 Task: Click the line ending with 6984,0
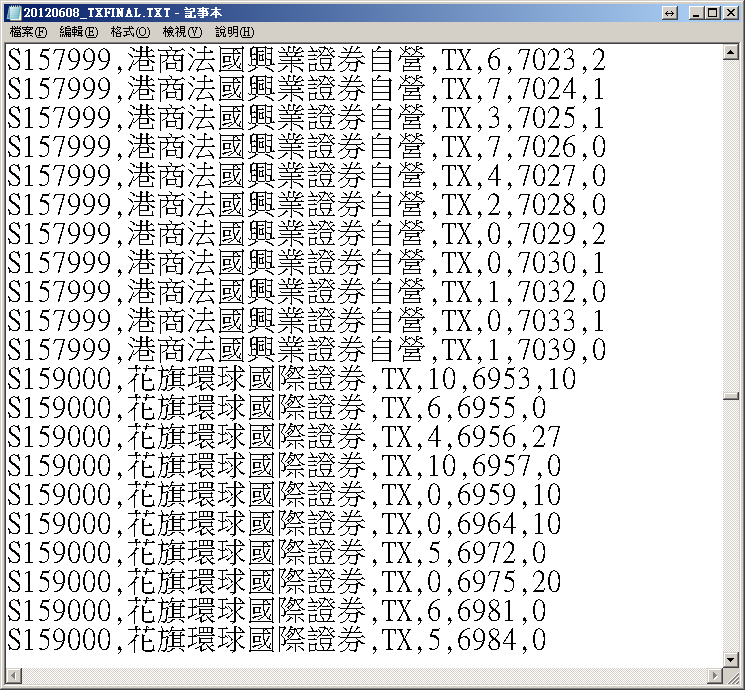tap(277, 640)
